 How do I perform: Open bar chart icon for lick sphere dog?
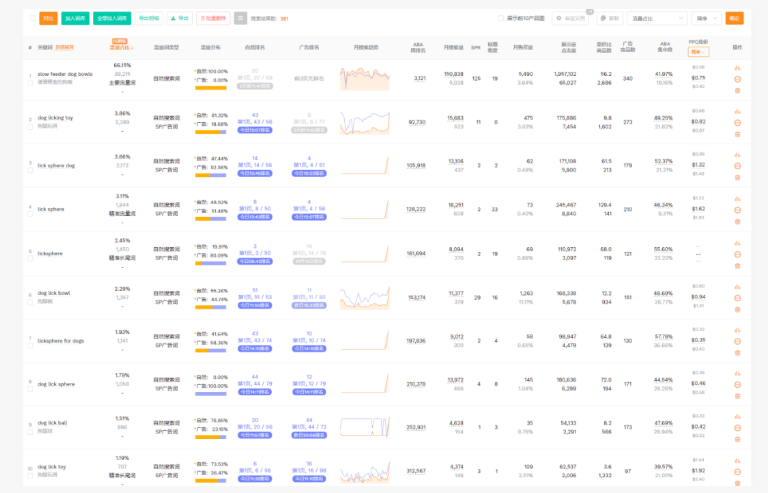tap(737, 155)
